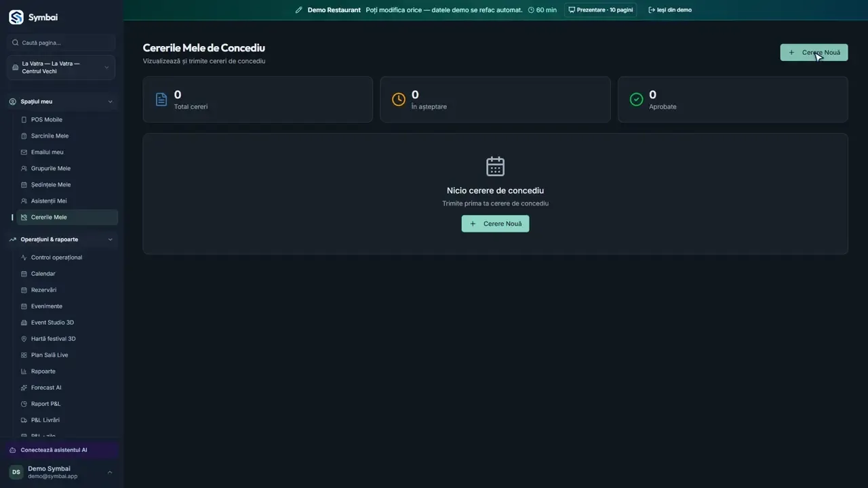Collapse the Operațiuni & rapoarte section
The image size is (868, 488).
click(x=61, y=239)
